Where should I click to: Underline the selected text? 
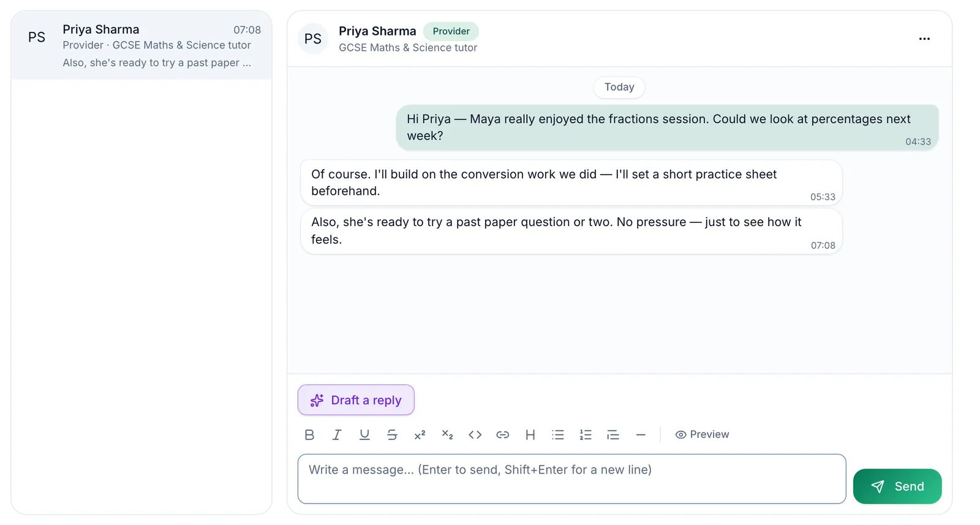[x=364, y=434]
